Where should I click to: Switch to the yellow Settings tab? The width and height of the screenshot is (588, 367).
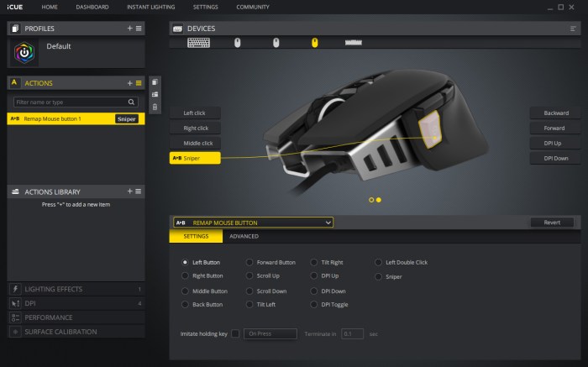196,236
